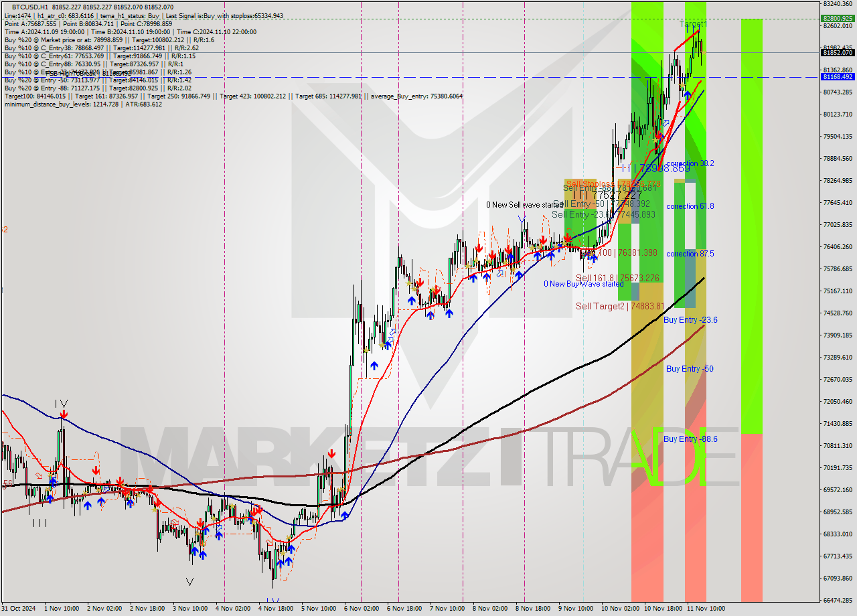
Task: Click 77025.760 on the price axis
Action: 838,225
